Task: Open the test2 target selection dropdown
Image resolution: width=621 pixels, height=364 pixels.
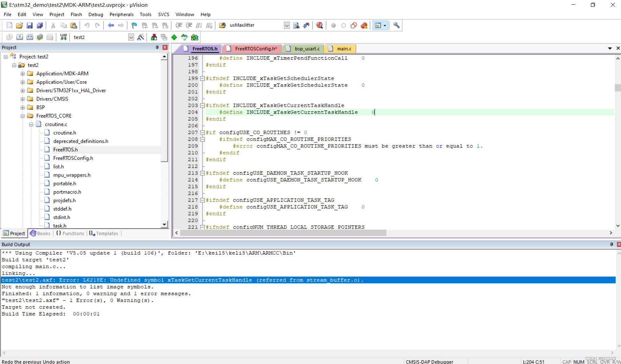Action: pos(131,37)
